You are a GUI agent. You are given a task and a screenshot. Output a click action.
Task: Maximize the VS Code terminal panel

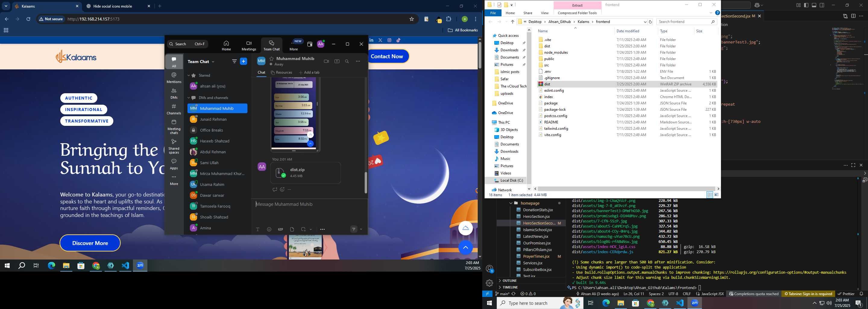[x=853, y=165]
